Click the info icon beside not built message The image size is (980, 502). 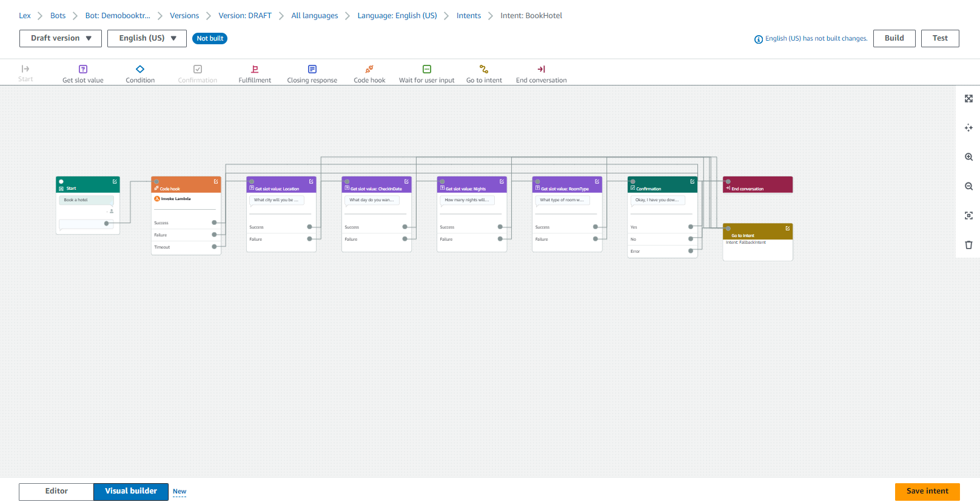coord(758,39)
